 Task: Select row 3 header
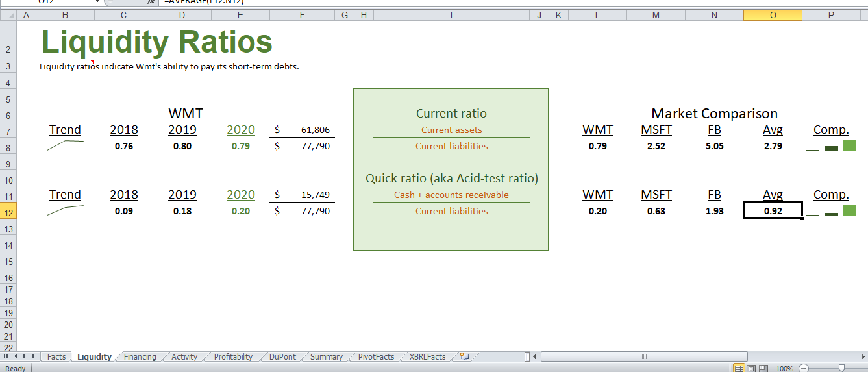point(7,66)
